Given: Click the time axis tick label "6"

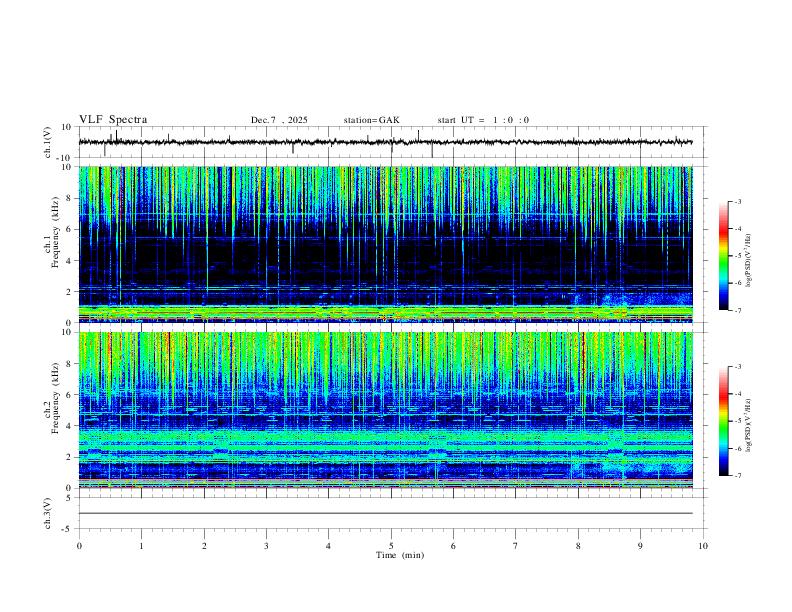Looking at the screenshot, I should click(453, 546).
